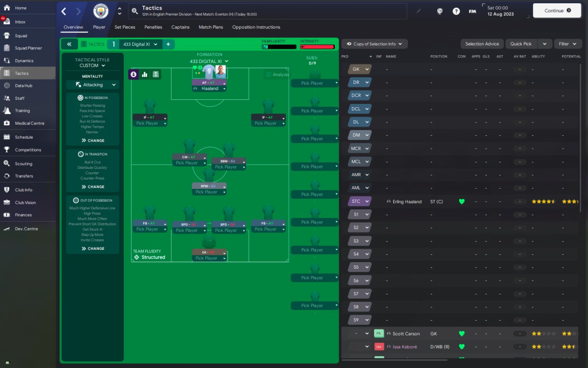Open the Opposition Instructions tab
This screenshot has width=588, height=368.
(256, 27)
